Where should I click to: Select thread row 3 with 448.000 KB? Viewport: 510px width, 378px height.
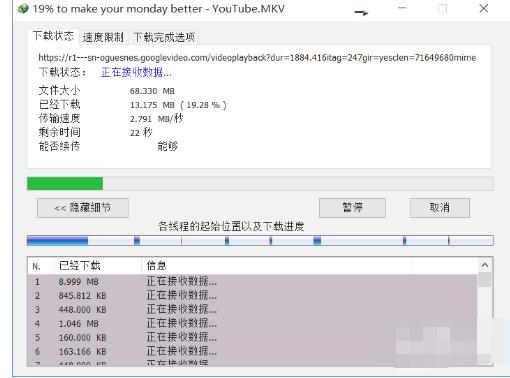[x=252, y=310]
